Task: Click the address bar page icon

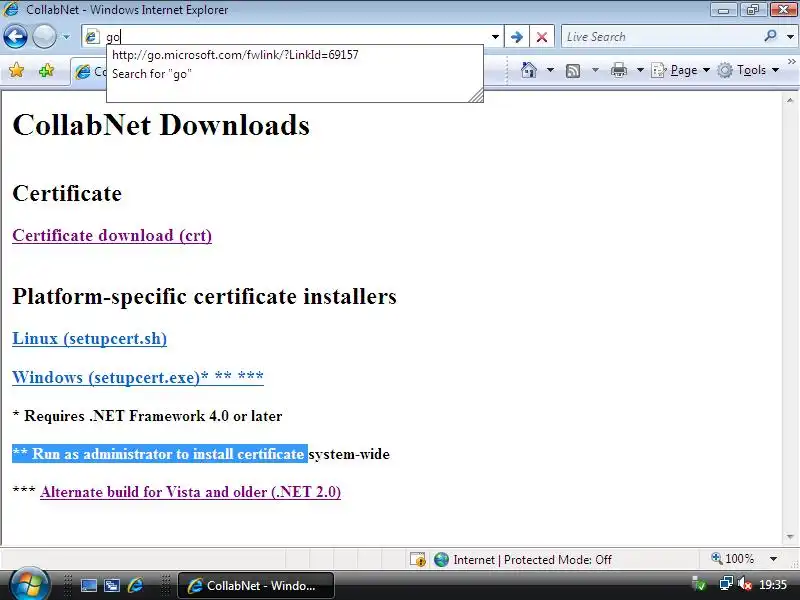Action: click(x=92, y=37)
